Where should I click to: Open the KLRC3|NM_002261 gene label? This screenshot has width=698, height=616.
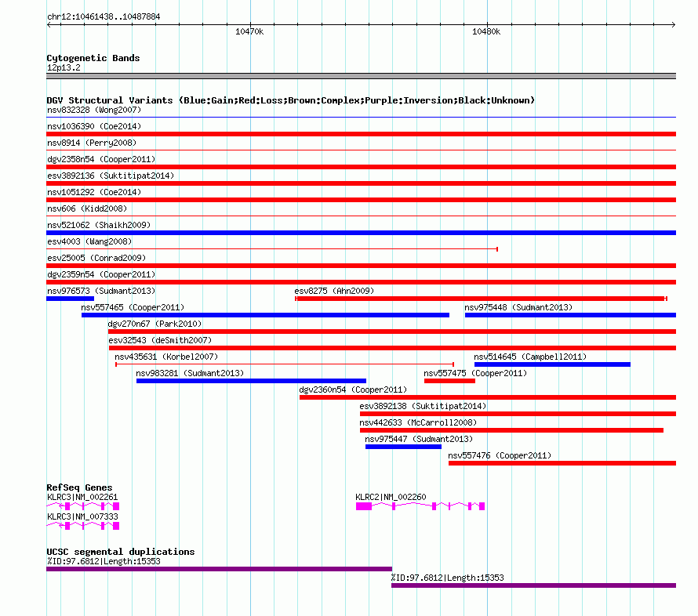tap(82, 497)
